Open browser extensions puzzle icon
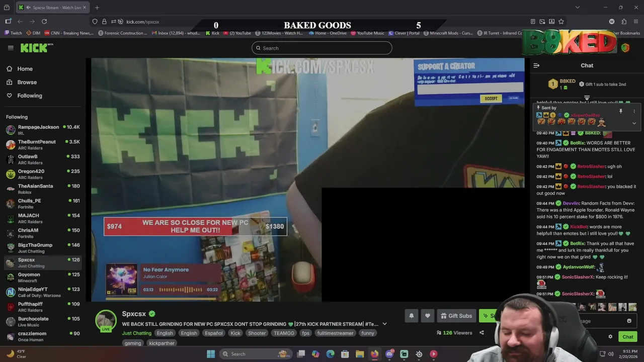 pos(624,22)
